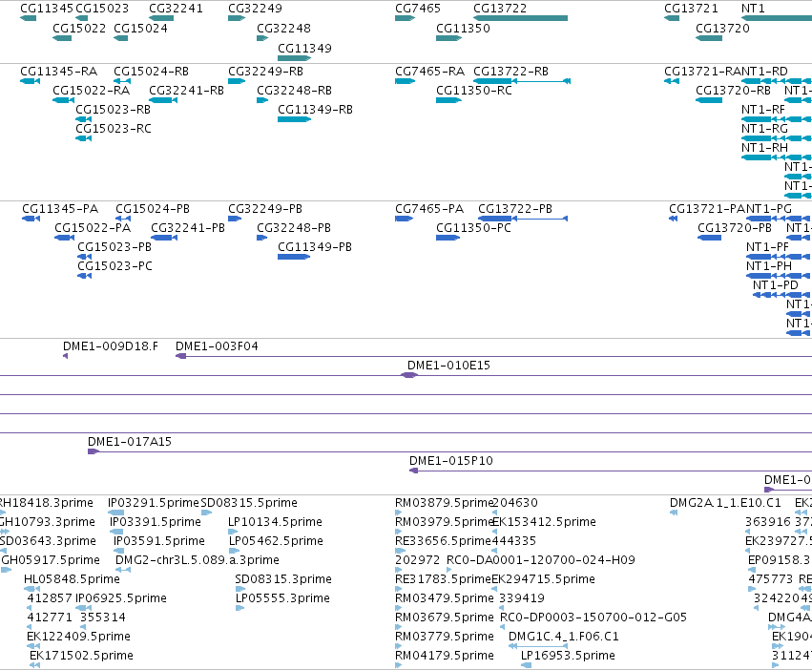Image resolution: width=812 pixels, height=670 pixels.
Task: Select protein CG32248-PB
Action: pyautogui.click(x=262, y=238)
